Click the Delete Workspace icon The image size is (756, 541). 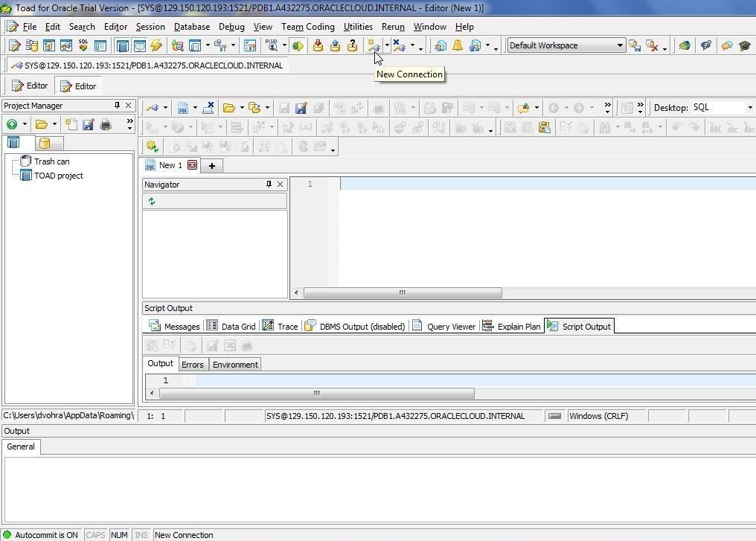coord(652,46)
